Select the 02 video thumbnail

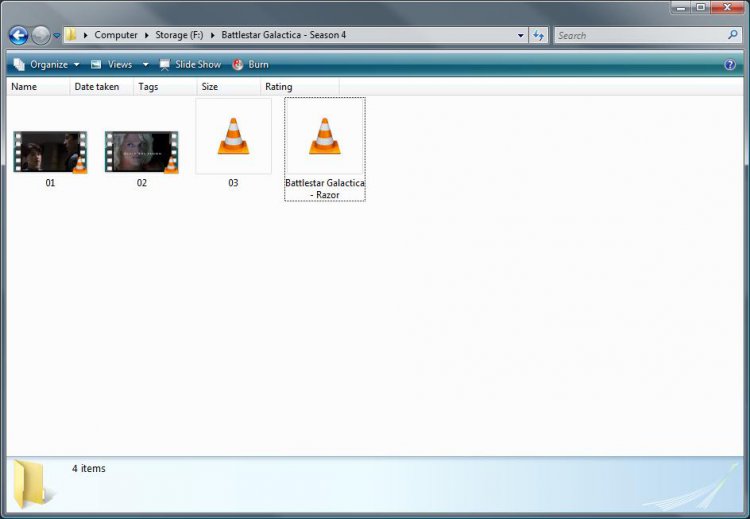click(x=142, y=152)
